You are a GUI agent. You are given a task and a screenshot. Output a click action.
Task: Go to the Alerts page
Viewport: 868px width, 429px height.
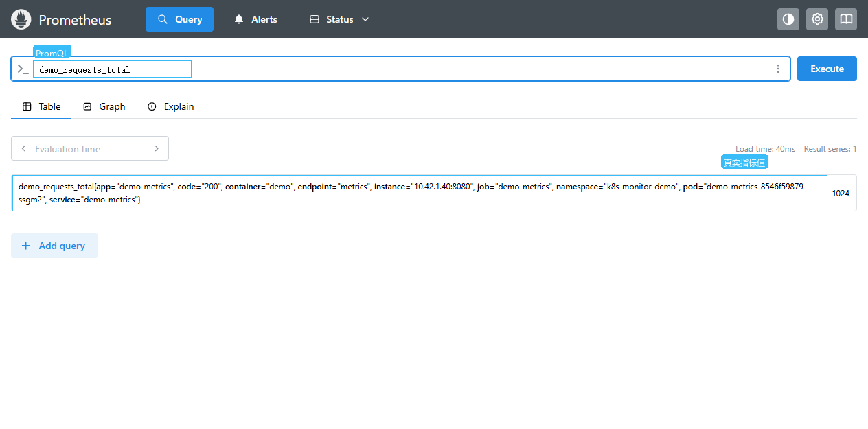pos(255,19)
